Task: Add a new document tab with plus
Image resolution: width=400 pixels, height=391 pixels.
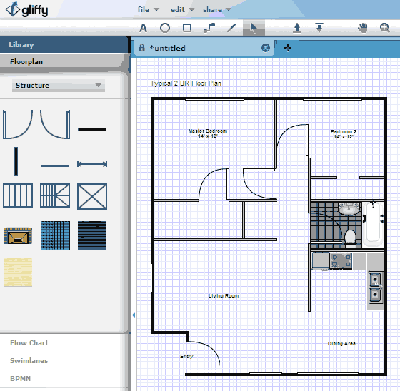Action: pos(287,48)
